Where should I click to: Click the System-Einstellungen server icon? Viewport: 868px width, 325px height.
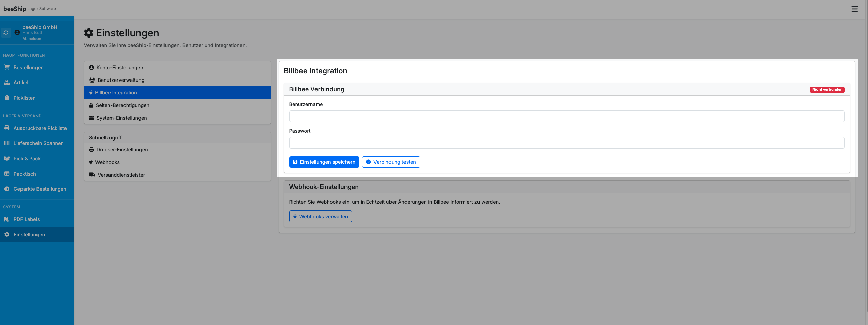tap(91, 118)
